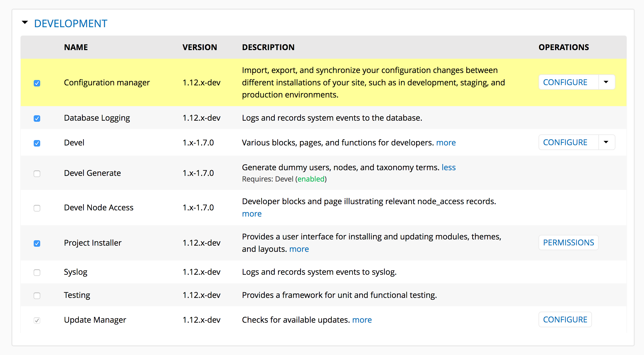The height and width of the screenshot is (355, 644).
Task: Click the DEVELOPMENT heading text
Action: [x=71, y=23]
